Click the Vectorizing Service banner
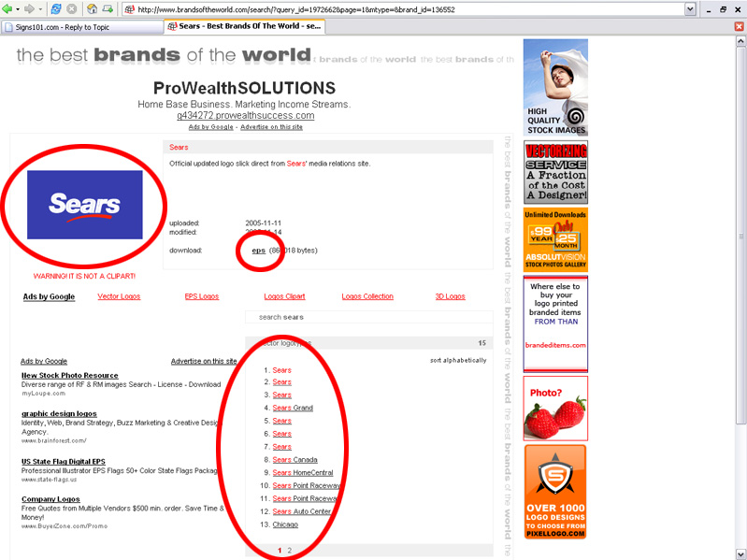The image size is (747, 560). click(555, 172)
